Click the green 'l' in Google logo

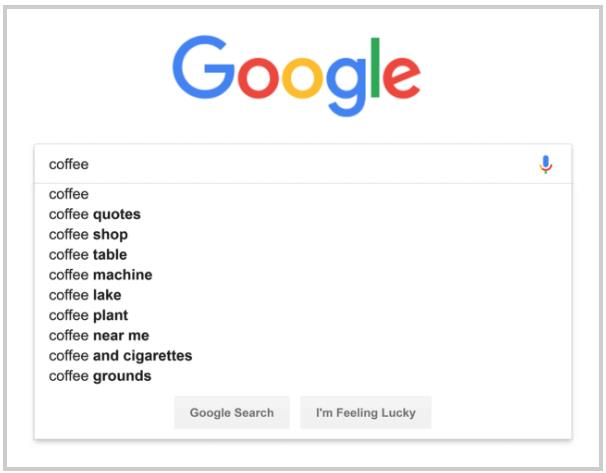(375, 68)
